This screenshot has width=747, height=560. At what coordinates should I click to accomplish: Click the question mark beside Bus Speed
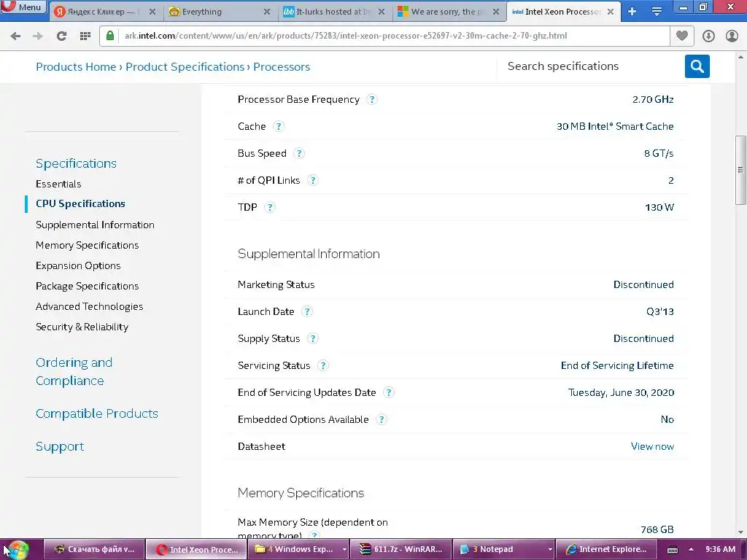coord(298,153)
